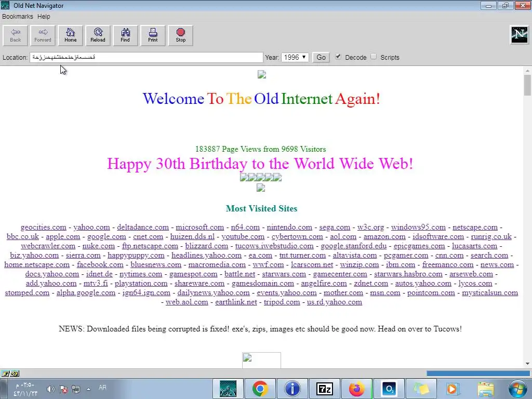Open the netscape.com link

pos(475,228)
